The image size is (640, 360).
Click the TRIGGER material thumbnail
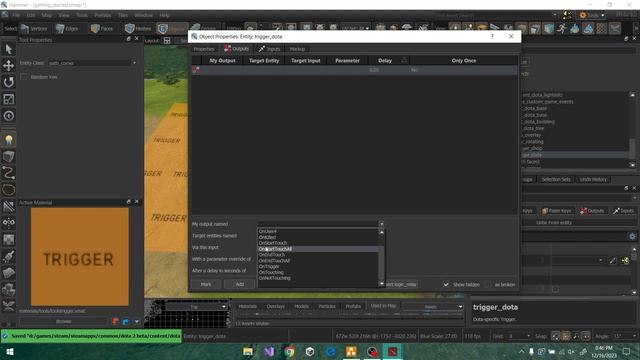[x=79, y=257]
